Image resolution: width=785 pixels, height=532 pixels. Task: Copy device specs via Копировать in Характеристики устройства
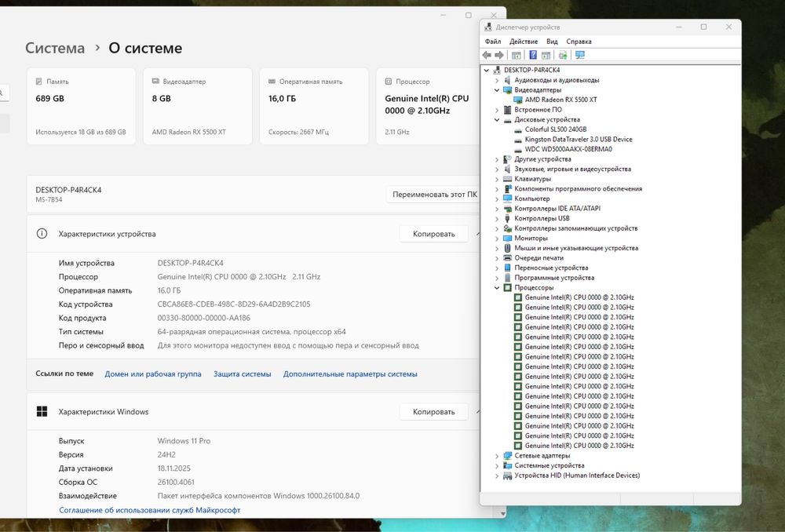pyautogui.click(x=433, y=234)
